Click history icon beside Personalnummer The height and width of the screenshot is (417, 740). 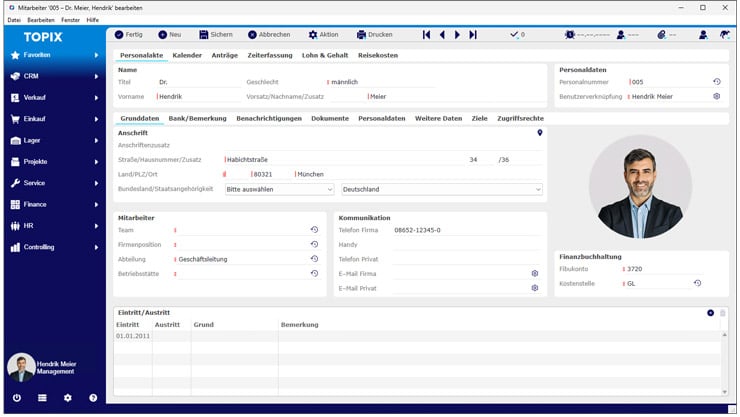pos(716,82)
